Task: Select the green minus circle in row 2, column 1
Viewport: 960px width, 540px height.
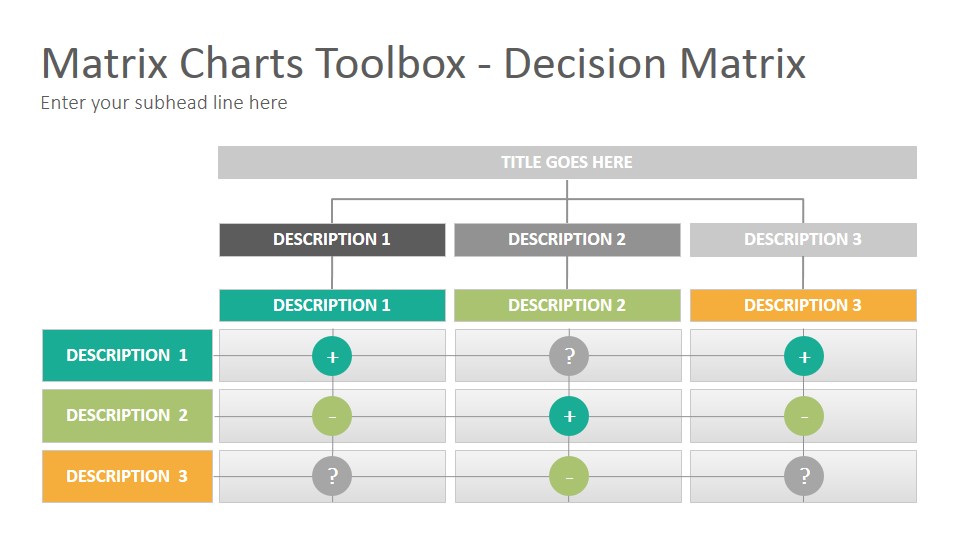Action: [x=332, y=416]
